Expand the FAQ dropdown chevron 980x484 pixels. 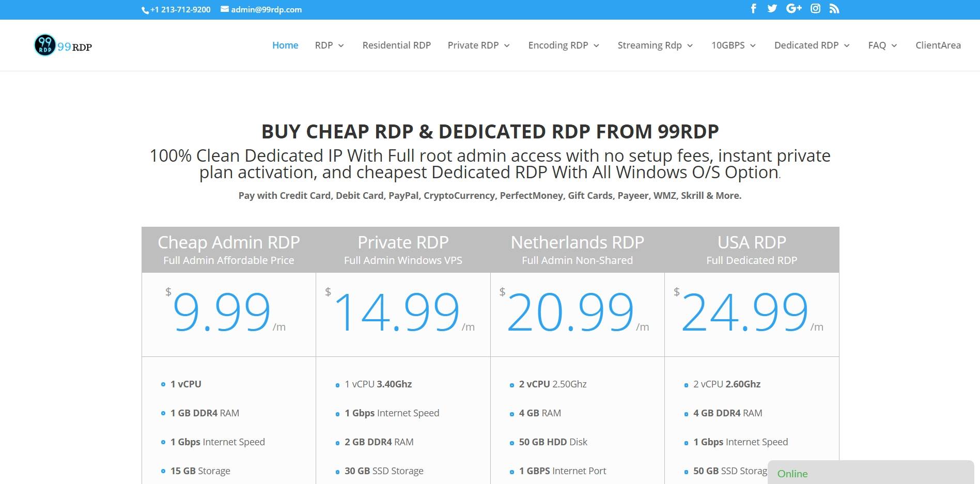[x=894, y=46]
